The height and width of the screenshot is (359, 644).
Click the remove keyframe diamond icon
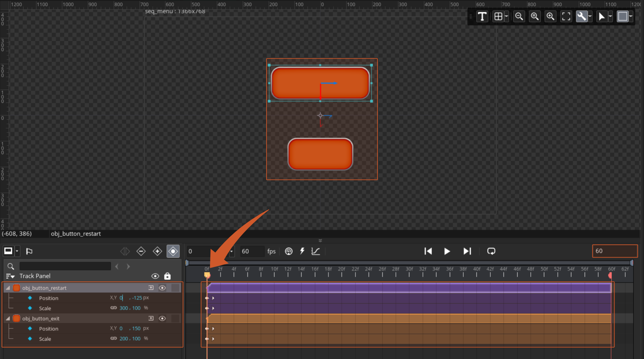[141, 251]
